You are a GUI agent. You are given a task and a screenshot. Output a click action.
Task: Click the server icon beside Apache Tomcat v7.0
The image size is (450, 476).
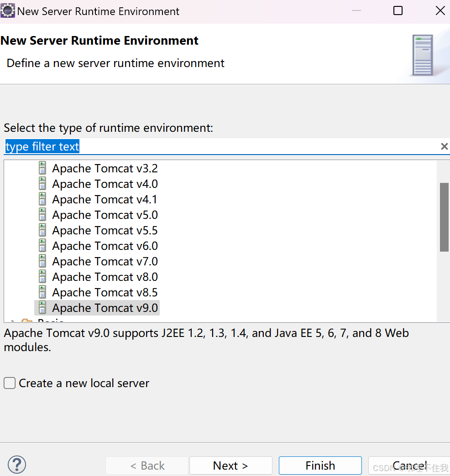42,261
